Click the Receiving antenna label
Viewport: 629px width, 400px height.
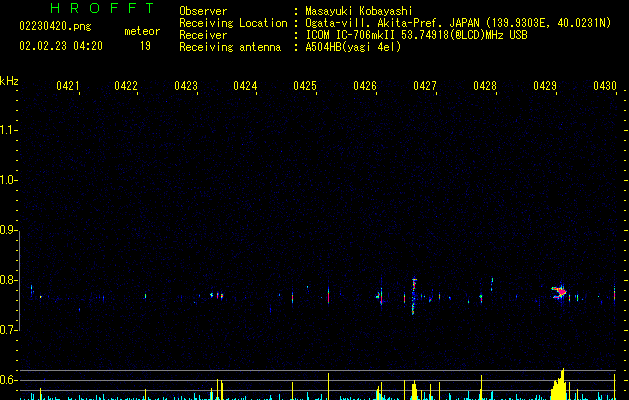click(230, 47)
